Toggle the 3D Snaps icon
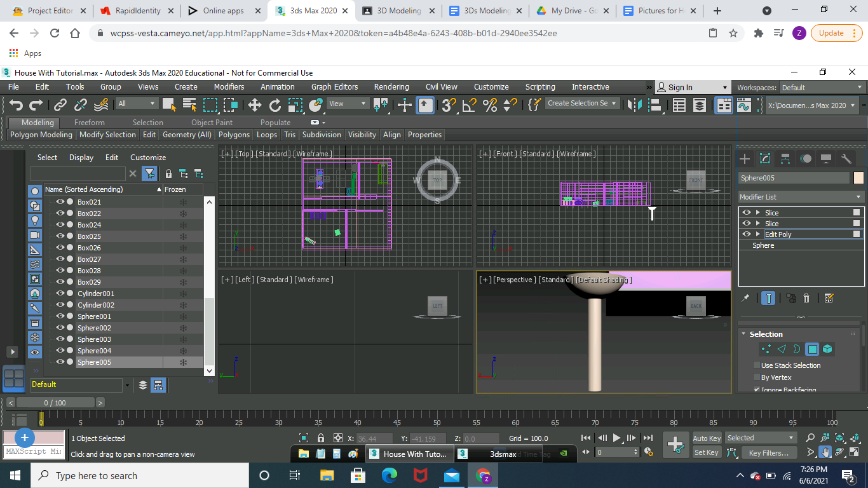 tap(449, 105)
